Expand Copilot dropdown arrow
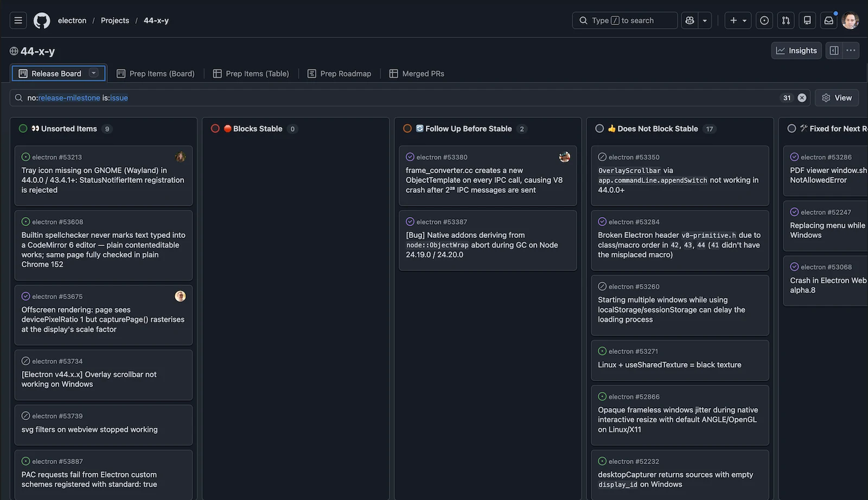This screenshot has width=868, height=500. 705,21
